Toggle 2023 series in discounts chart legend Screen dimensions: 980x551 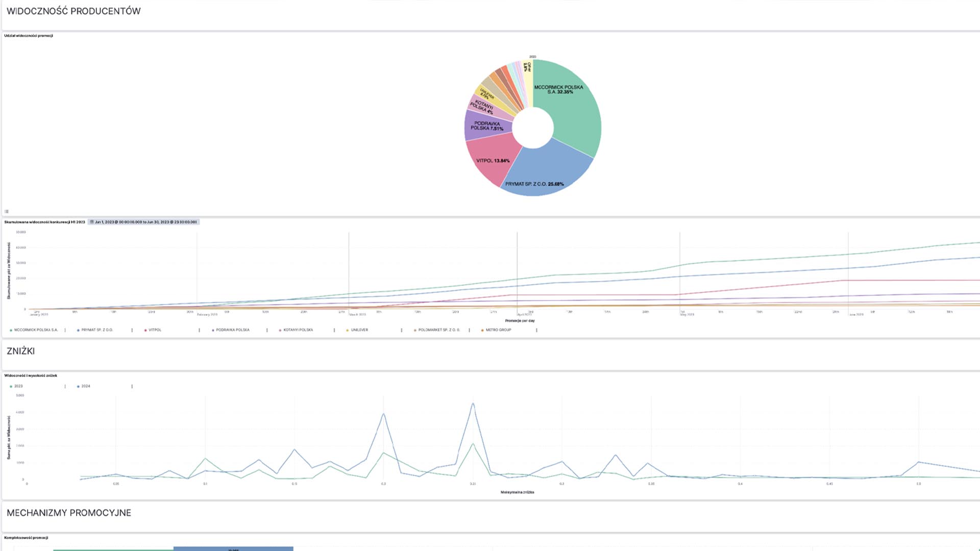[x=18, y=386]
